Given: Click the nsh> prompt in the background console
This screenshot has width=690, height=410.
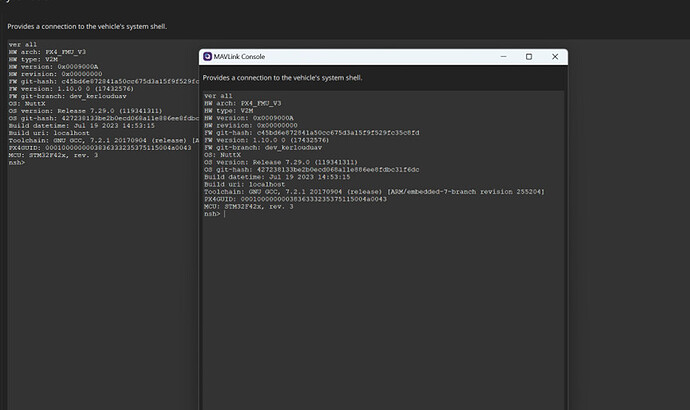Looking at the screenshot, I should (x=16, y=162).
